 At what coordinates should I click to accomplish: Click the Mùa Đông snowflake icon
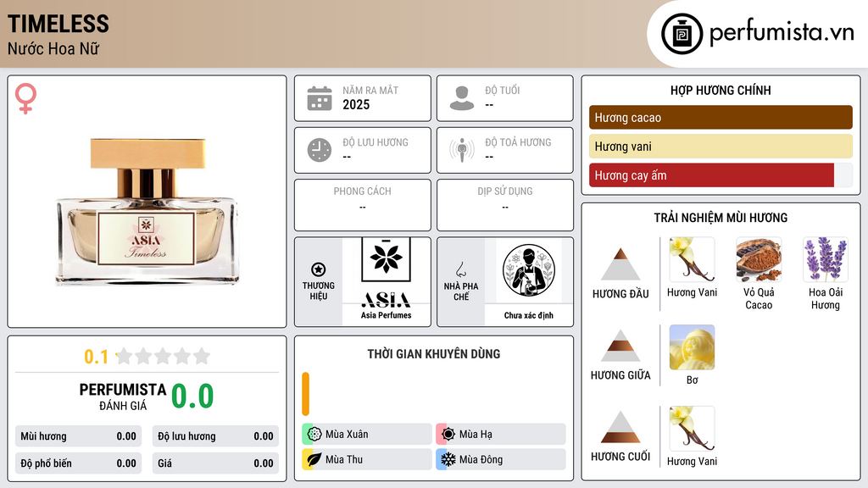pos(448,459)
